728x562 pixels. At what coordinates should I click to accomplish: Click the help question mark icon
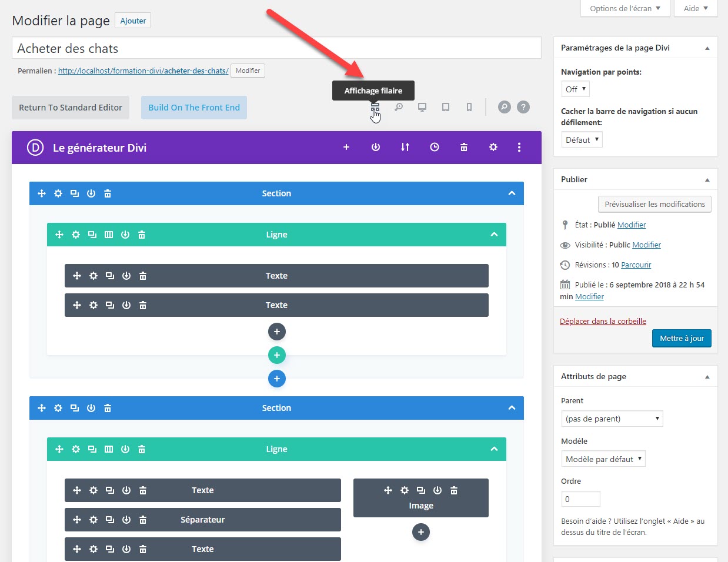(523, 107)
